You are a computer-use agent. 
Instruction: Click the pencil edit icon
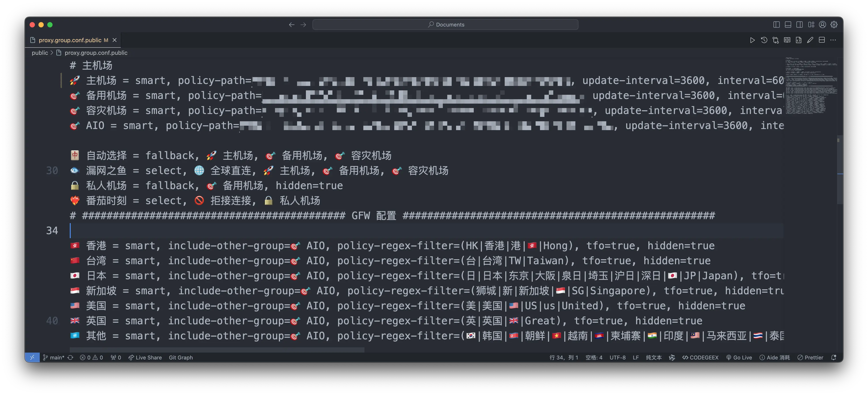tap(810, 40)
